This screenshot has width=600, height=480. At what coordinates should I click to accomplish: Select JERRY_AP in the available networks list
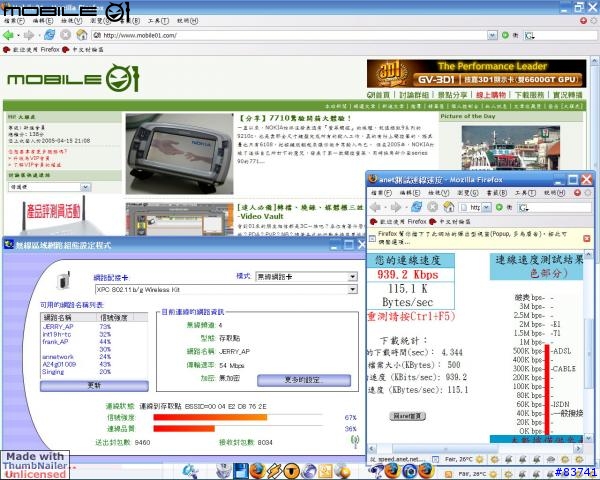click(x=58, y=326)
